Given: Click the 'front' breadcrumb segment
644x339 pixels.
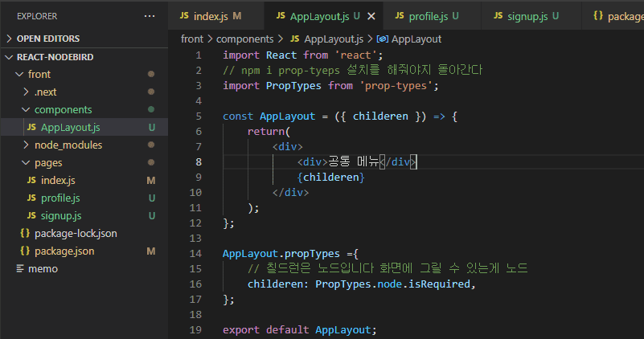Looking at the screenshot, I should click(x=192, y=39).
